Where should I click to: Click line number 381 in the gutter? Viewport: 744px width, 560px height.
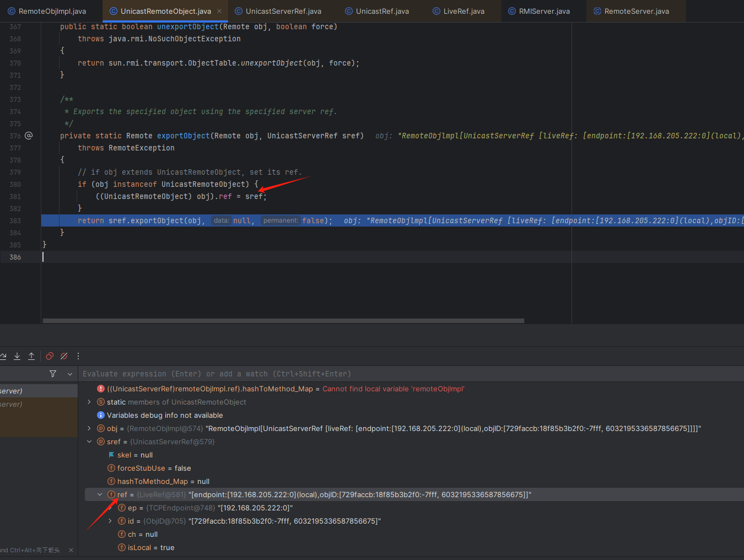(x=15, y=196)
